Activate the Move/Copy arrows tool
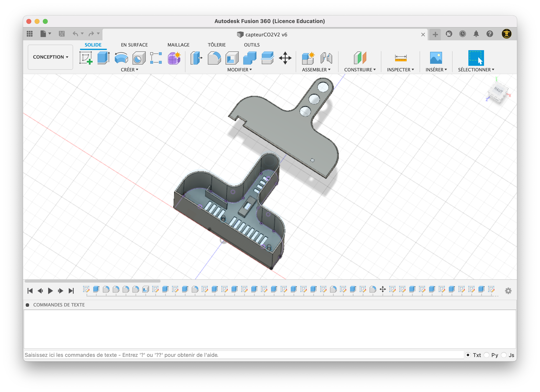Image resolution: width=540 pixels, height=392 pixels. tap(285, 58)
